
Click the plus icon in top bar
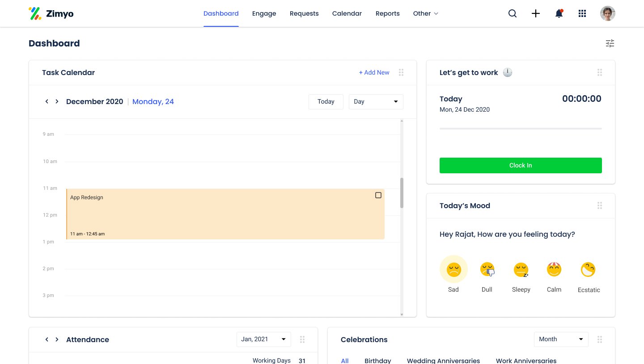pos(536,13)
